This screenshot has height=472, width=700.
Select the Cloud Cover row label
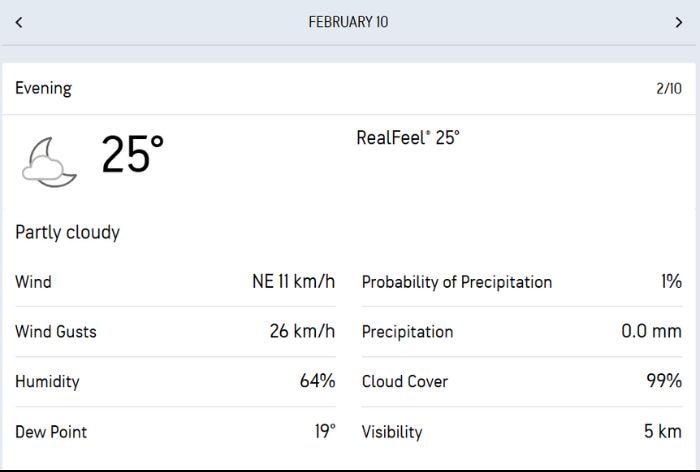[x=405, y=381]
